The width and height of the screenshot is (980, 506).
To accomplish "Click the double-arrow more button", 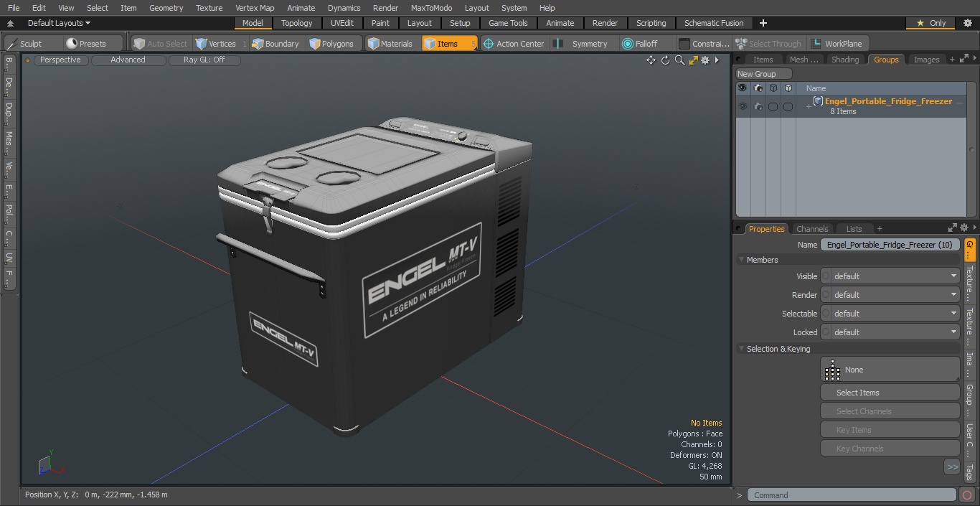I will pyautogui.click(x=952, y=467).
